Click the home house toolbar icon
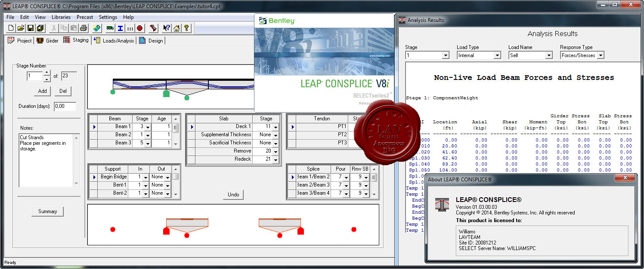This screenshot has height=269, width=644. coord(176,28)
